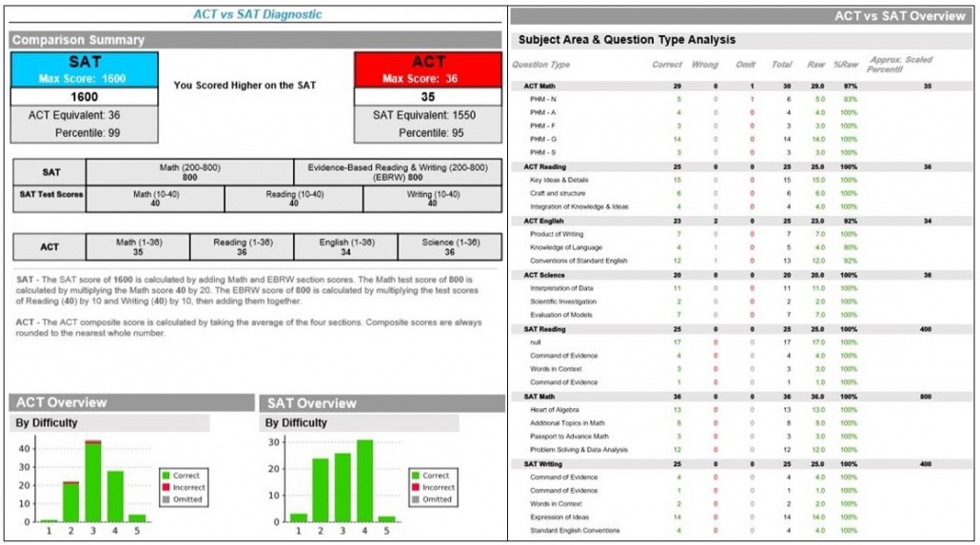Viewport: 980px width, 545px height.
Task: Click the ACT score value 35
Action: click(428, 97)
